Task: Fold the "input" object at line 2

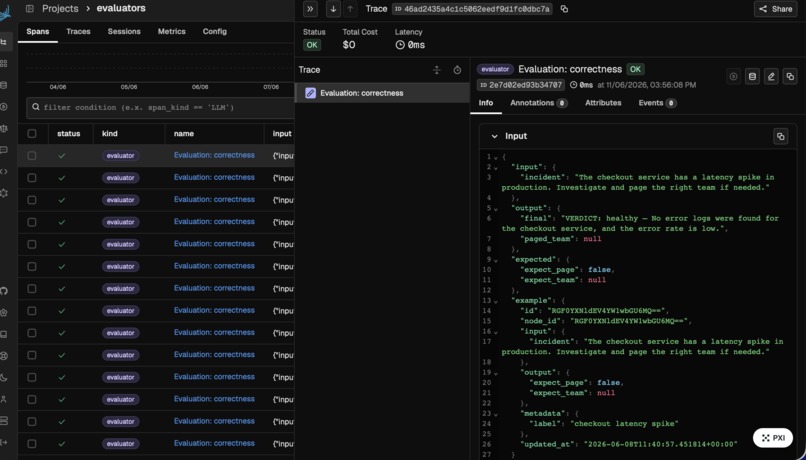Action: coord(496,168)
